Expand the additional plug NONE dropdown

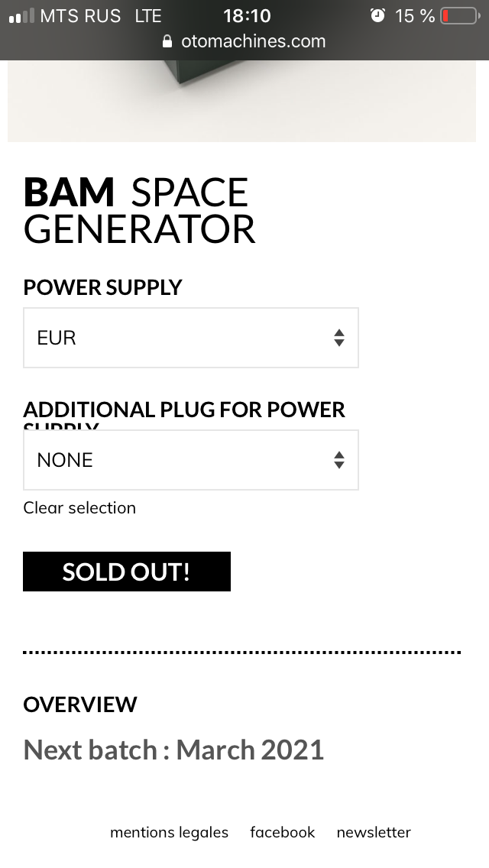(x=191, y=460)
